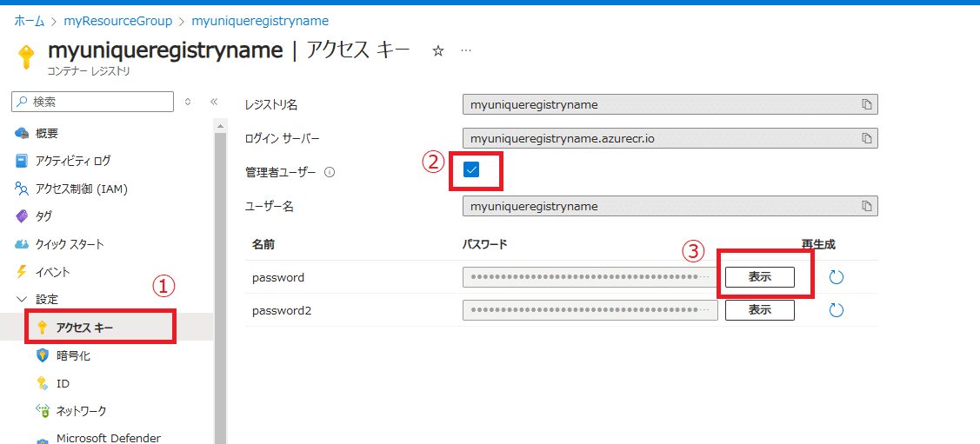This screenshot has height=444, width=980.
Task: Click the masked password2 field
Action: coord(590,309)
